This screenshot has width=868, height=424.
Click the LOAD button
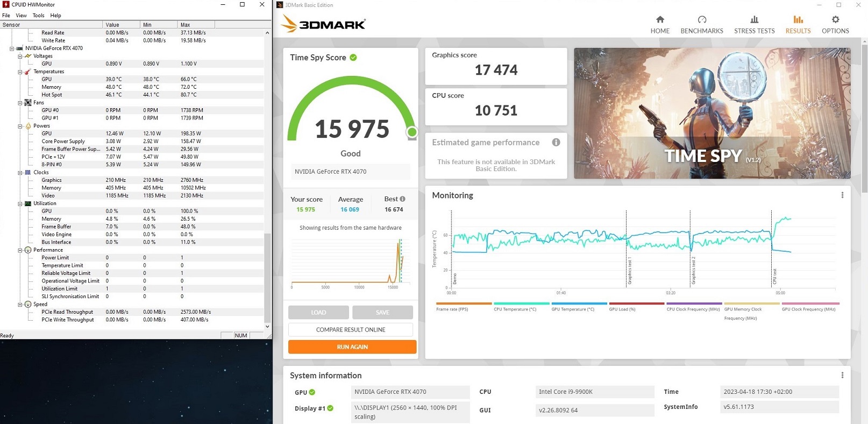[x=318, y=313]
